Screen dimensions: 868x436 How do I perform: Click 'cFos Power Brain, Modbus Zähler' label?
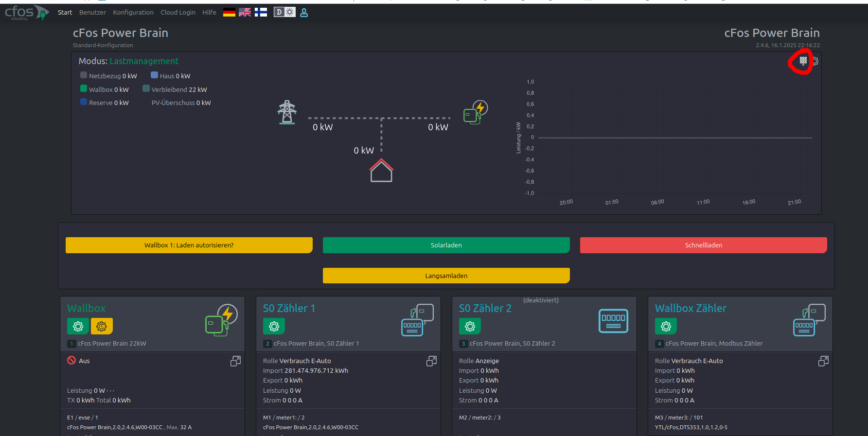click(714, 344)
